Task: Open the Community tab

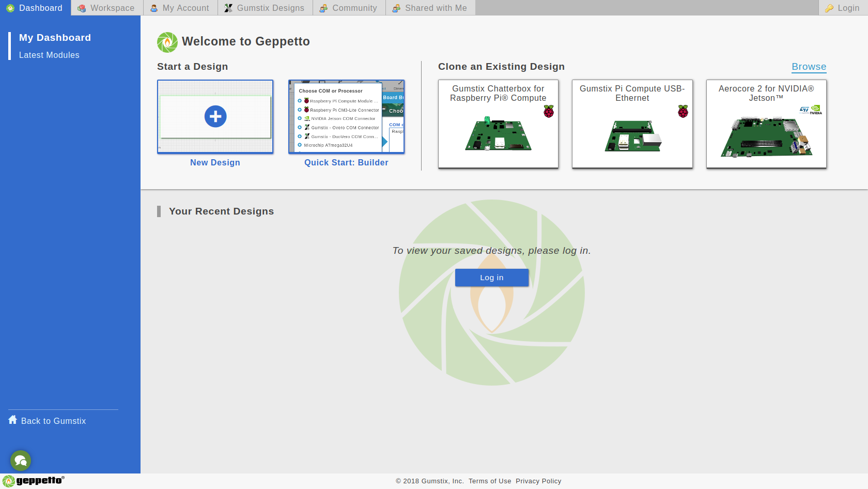Action: [x=349, y=8]
